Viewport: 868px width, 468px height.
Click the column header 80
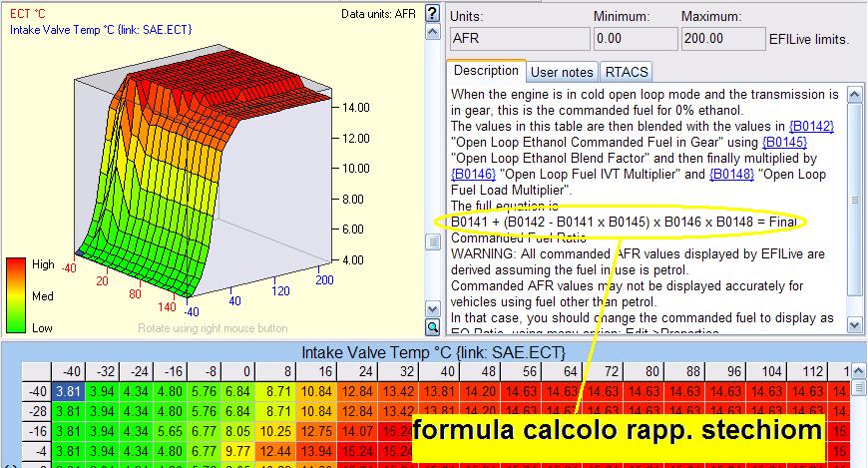coord(644,371)
